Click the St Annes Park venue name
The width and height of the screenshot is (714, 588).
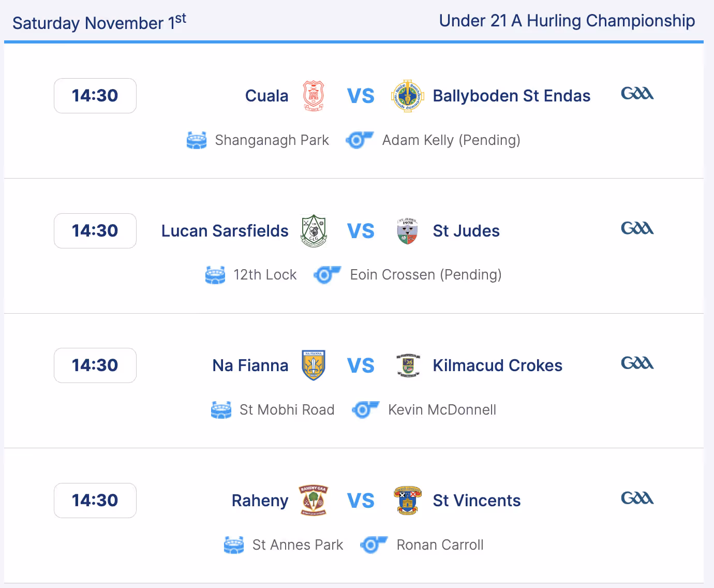[x=297, y=545]
